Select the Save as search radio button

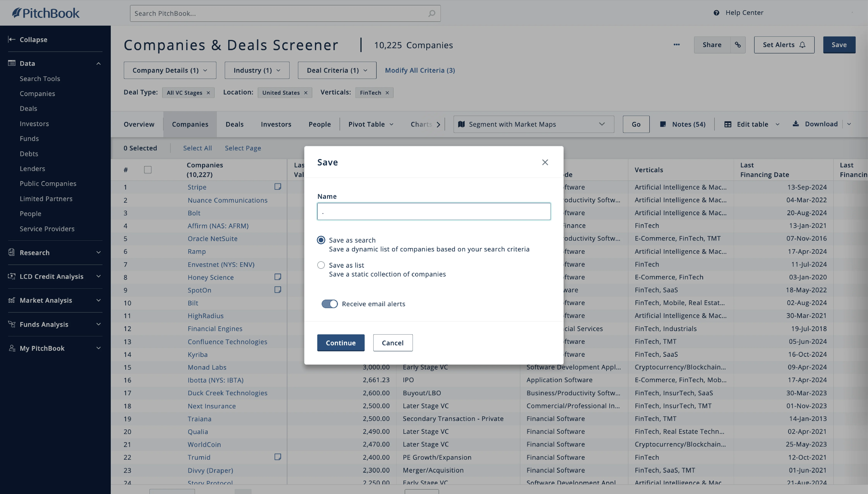coord(321,240)
